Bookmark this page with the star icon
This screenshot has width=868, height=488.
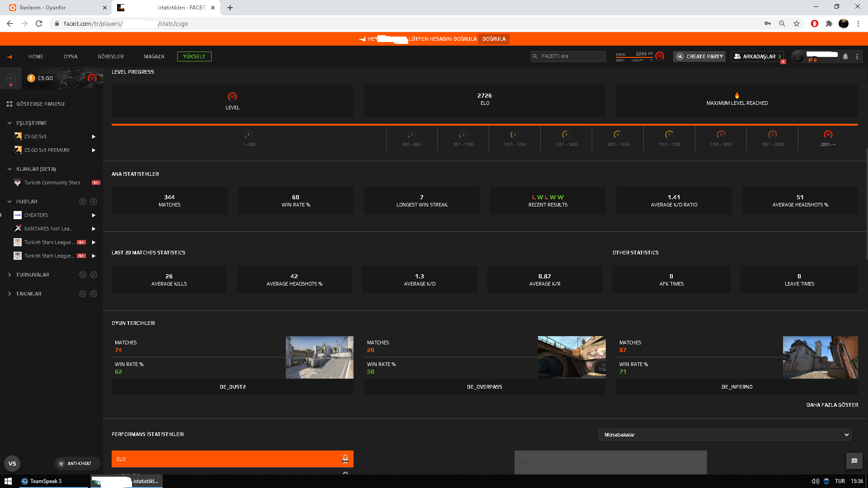pyautogui.click(x=797, y=23)
